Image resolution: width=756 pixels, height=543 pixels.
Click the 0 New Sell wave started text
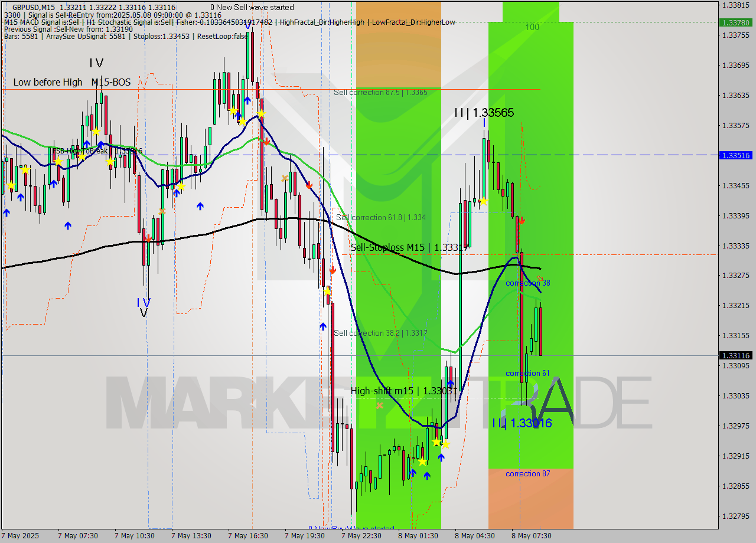253,7
